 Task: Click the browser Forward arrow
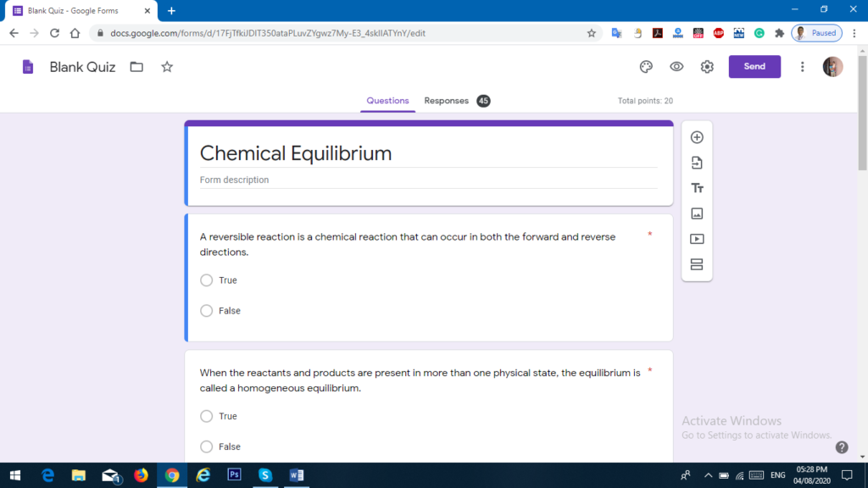[34, 33]
